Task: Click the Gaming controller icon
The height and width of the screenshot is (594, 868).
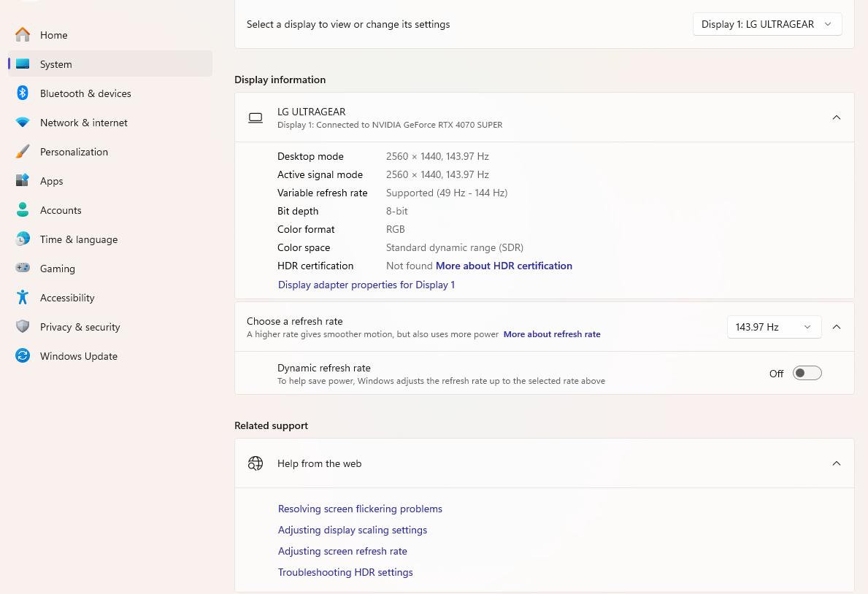Action: click(x=23, y=268)
